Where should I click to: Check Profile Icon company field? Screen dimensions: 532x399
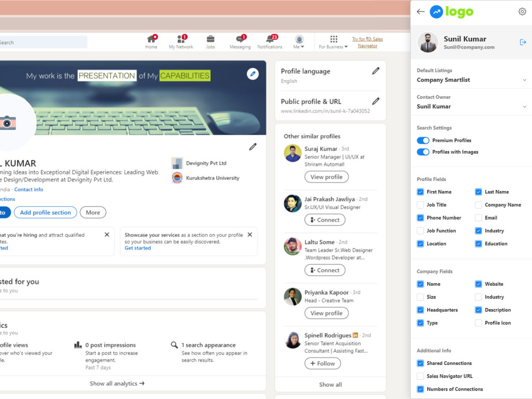[478, 323]
